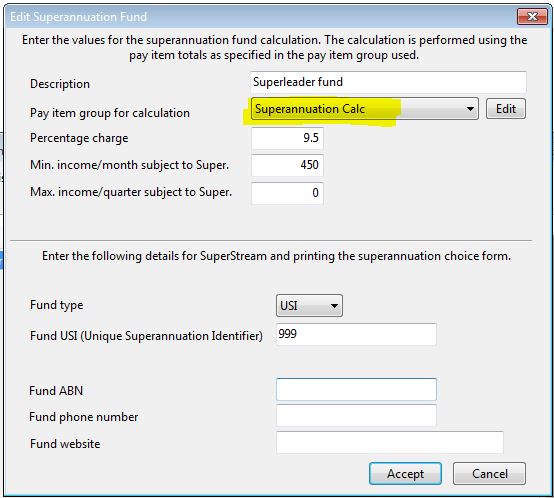554x498 pixels.
Task: Focus the minimum income per month field
Action: tap(287, 165)
